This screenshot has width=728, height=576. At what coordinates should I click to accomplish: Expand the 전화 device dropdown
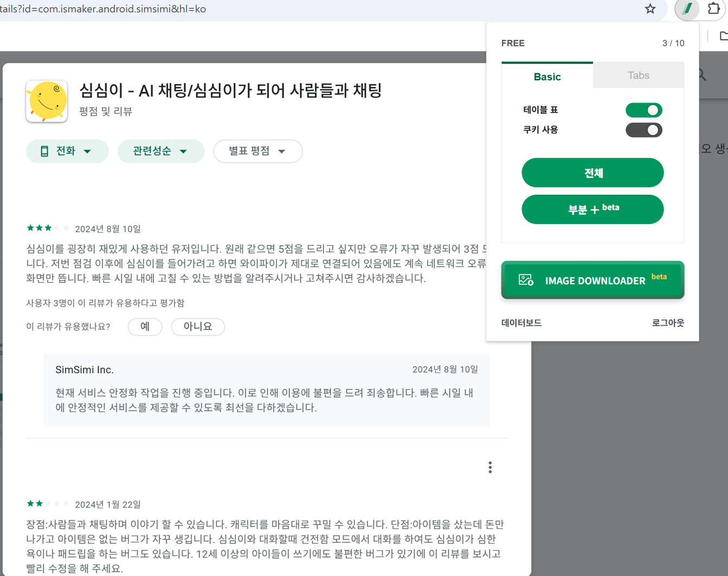tap(67, 151)
